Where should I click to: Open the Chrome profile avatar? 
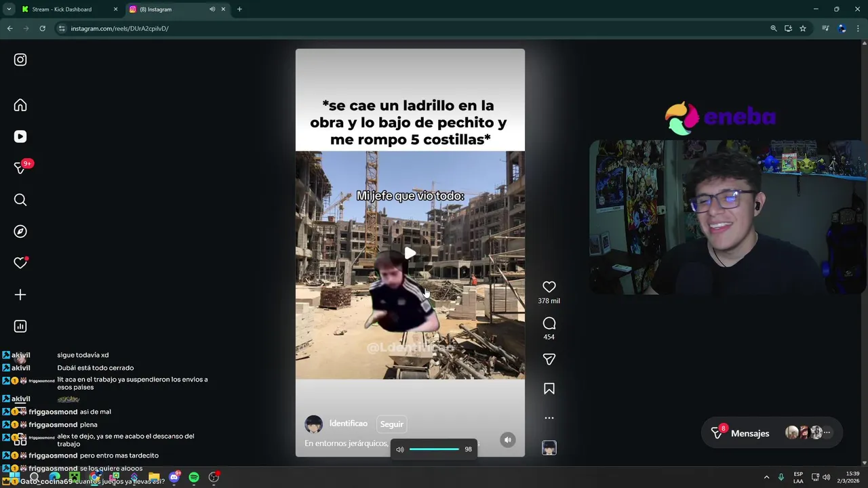(842, 28)
